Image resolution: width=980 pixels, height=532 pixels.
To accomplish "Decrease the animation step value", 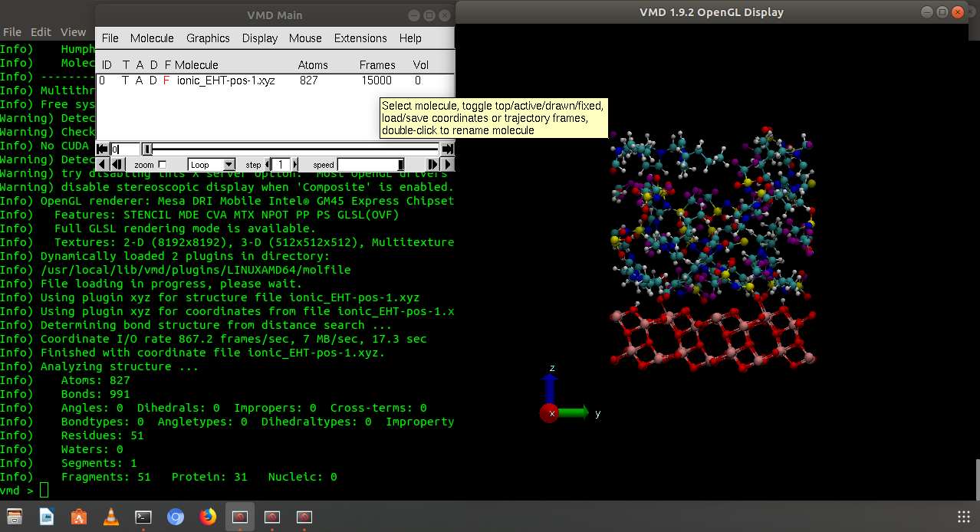I will click(x=268, y=165).
